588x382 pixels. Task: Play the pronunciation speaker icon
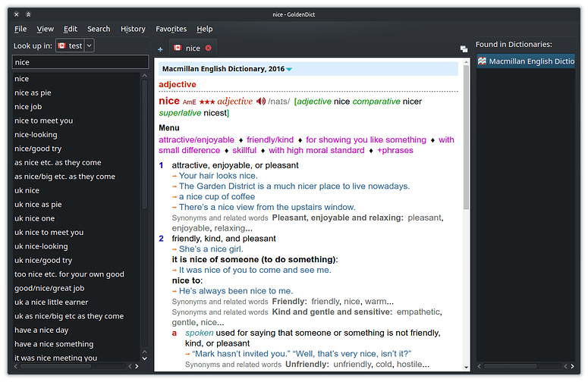click(261, 102)
